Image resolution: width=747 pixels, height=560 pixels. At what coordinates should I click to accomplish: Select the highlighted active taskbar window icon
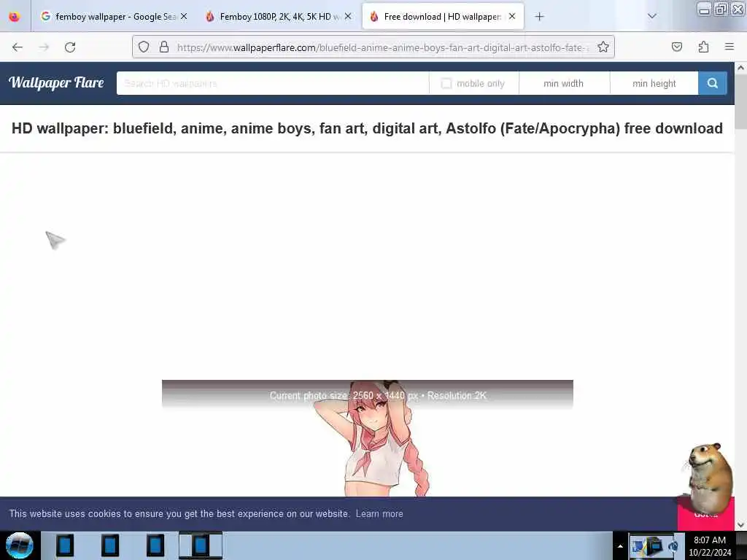click(x=201, y=545)
